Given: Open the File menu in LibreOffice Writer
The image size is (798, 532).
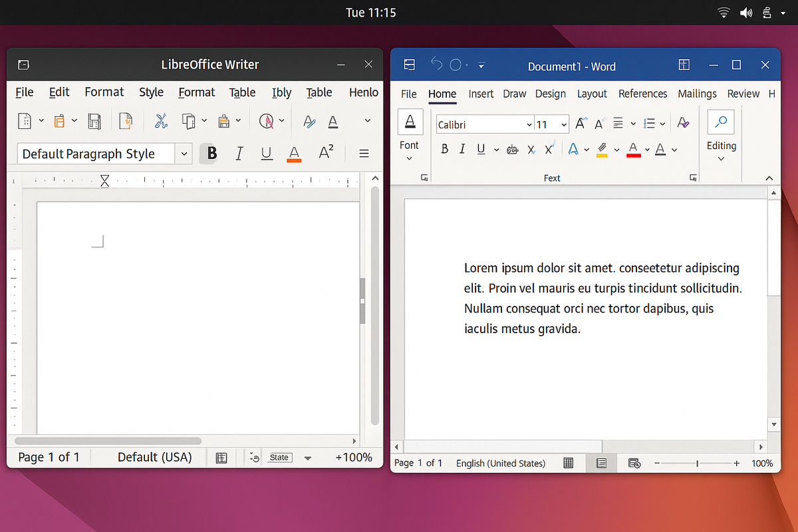Looking at the screenshot, I should (x=24, y=92).
